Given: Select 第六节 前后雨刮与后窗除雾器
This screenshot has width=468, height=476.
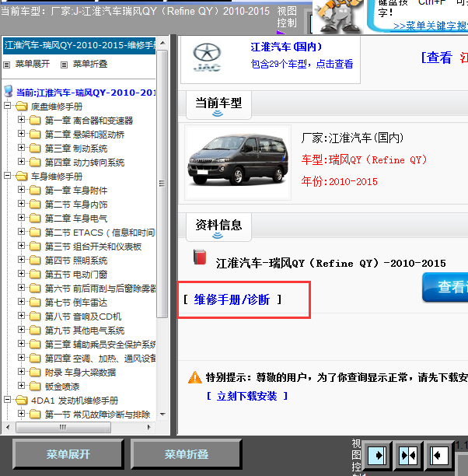Looking at the screenshot, I should click(x=100, y=289).
